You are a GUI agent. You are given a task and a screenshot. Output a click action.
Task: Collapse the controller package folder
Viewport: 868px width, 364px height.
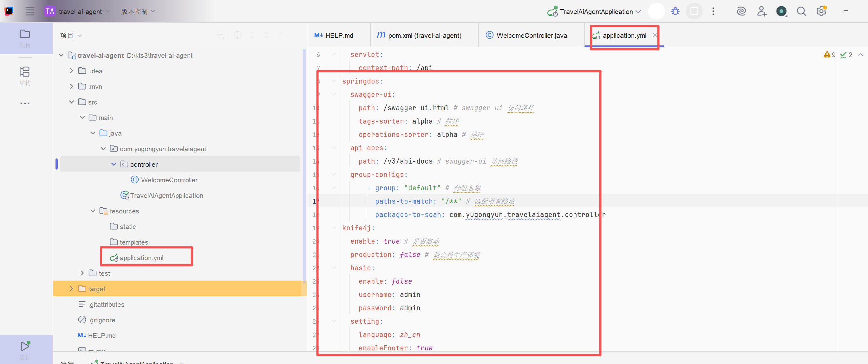pyautogui.click(x=114, y=164)
